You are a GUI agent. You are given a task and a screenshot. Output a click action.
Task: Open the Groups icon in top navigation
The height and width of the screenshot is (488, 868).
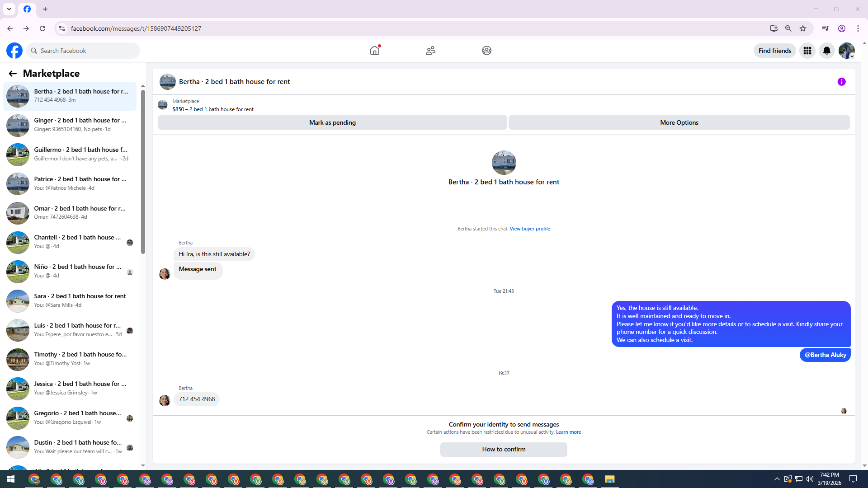coord(486,51)
